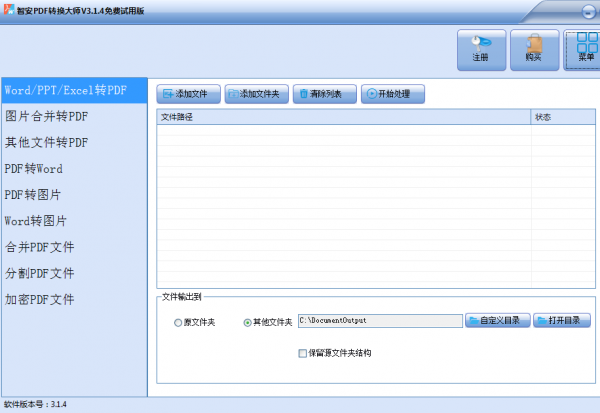The width and height of the screenshot is (600, 413).
Task: Start conversion with 开始处理 button
Action: point(393,94)
